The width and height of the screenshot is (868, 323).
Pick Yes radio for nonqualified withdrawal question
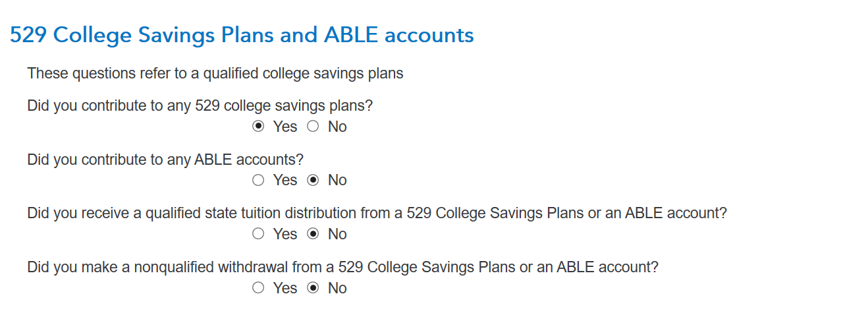click(258, 288)
